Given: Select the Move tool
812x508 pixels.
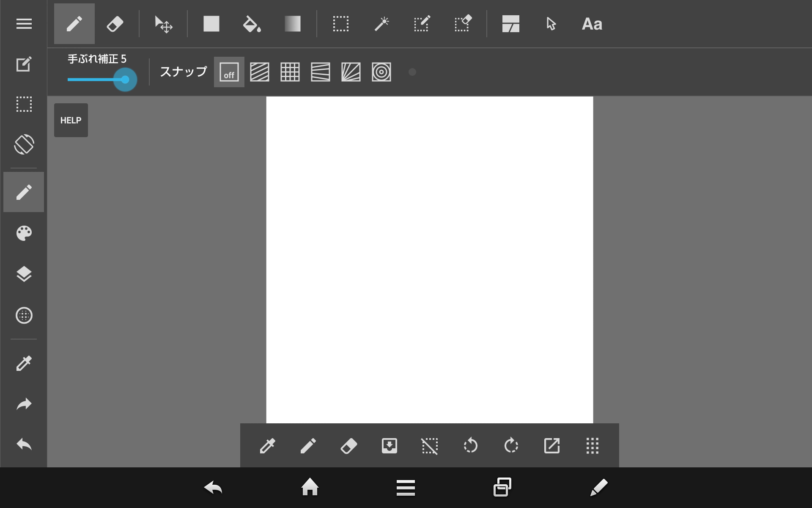Looking at the screenshot, I should click(163, 24).
